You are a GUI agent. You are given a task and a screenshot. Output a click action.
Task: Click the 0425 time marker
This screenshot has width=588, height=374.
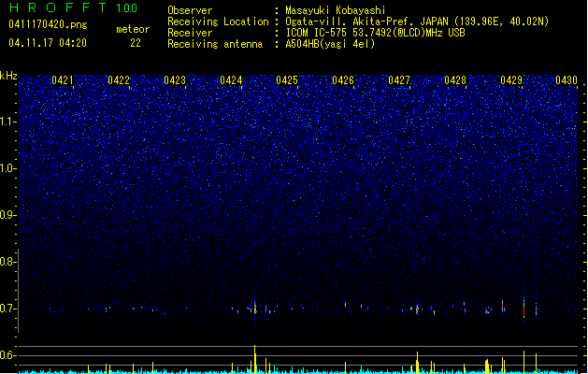tap(287, 80)
